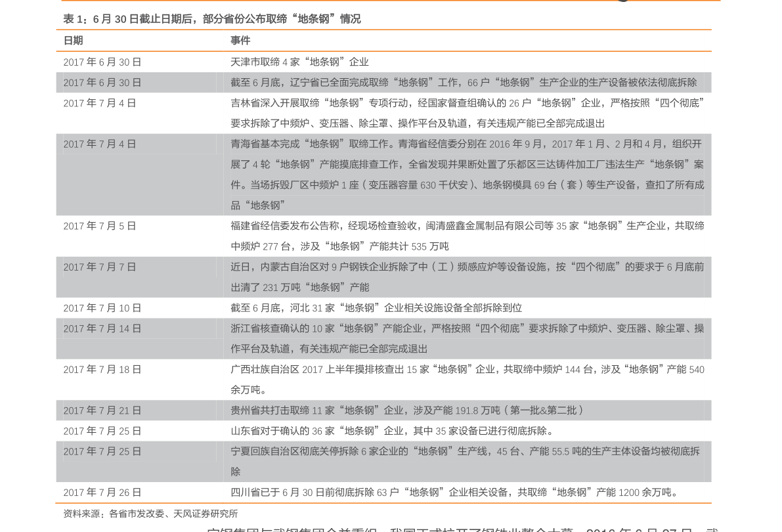Click the 资料来源 source line below table
782x532 pixels.
(x=150, y=514)
